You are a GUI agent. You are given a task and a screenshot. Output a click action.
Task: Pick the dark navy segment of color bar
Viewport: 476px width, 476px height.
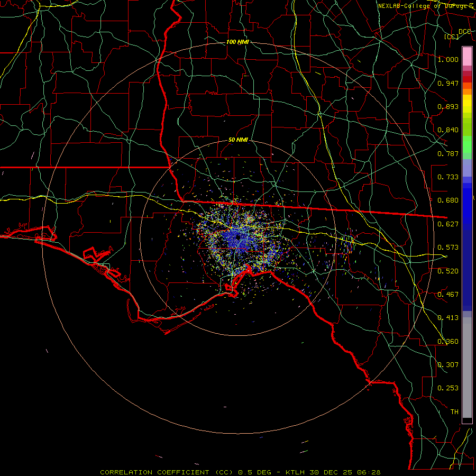tap(467, 267)
